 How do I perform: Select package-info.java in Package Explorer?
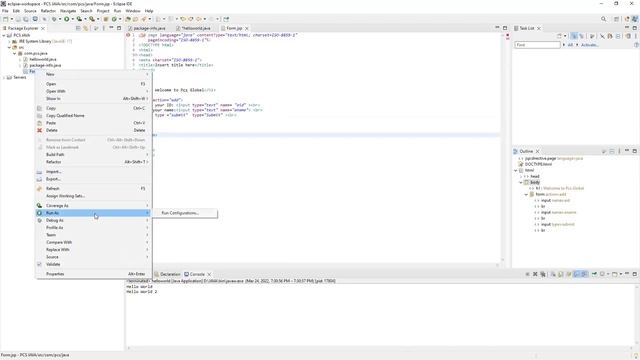(45, 65)
